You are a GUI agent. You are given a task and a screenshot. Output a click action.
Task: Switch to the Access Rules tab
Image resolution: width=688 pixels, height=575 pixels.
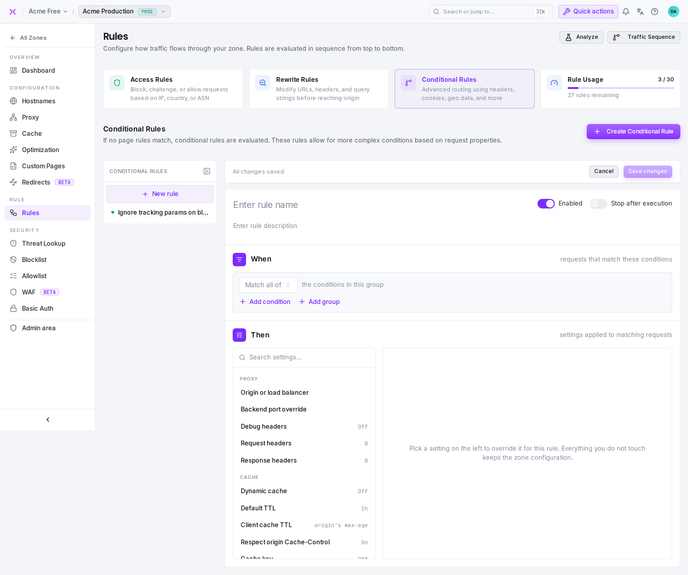(x=173, y=89)
